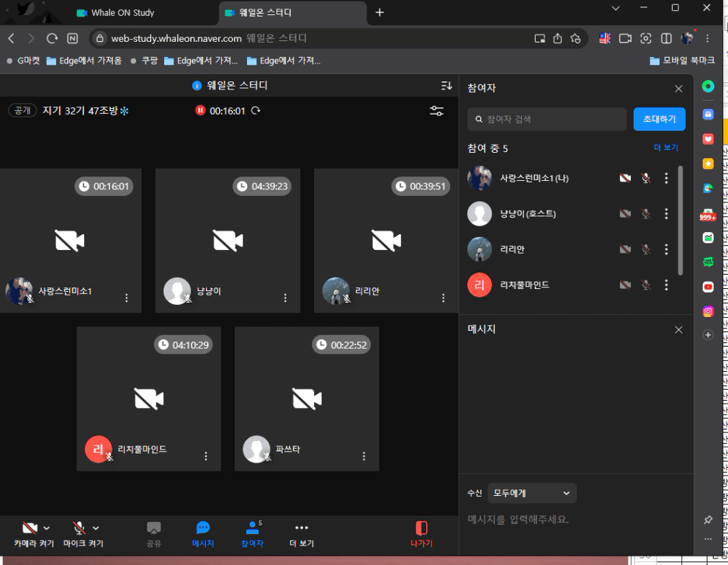728x565 pixels.
Task: Switch to the 웨일온 스터디 browser tab
Action: pos(292,12)
